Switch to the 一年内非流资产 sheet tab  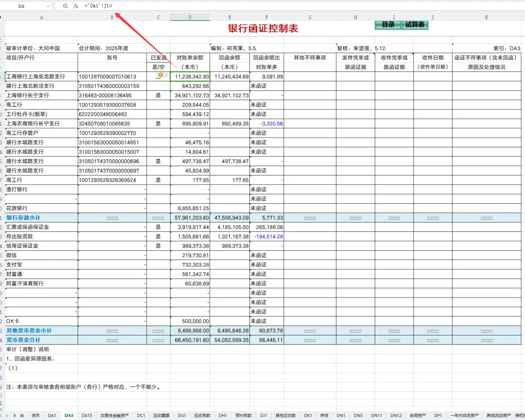point(464,415)
